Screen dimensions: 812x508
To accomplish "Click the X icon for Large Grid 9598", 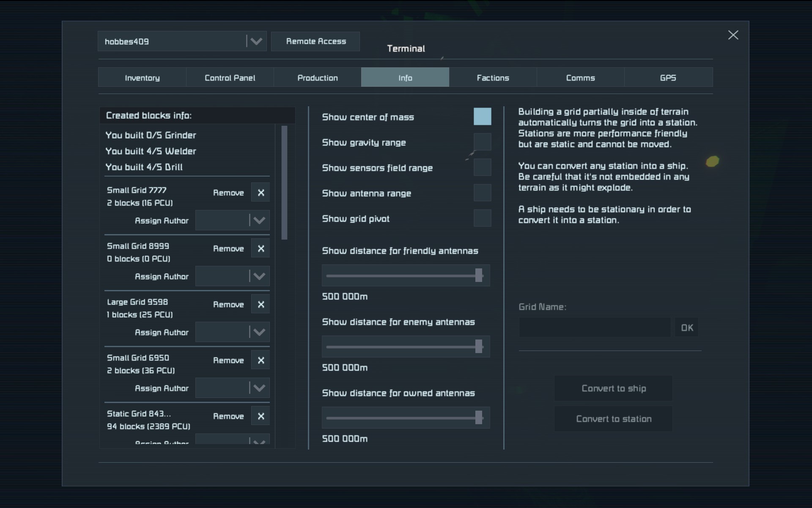I will pyautogui.click(x=261, y=304).
